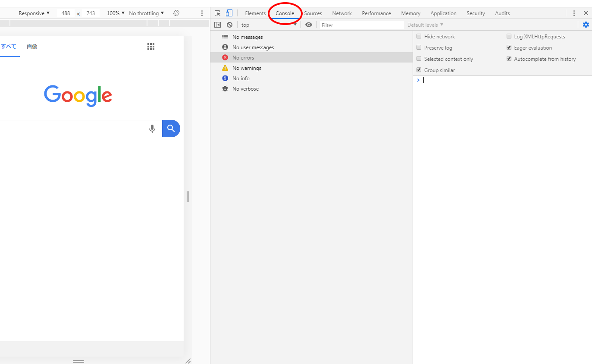Image resolution: width=592 pixels, height=364 pixels.
Task: Open device toolbar more options menu
Action: (x=202, y=13)
